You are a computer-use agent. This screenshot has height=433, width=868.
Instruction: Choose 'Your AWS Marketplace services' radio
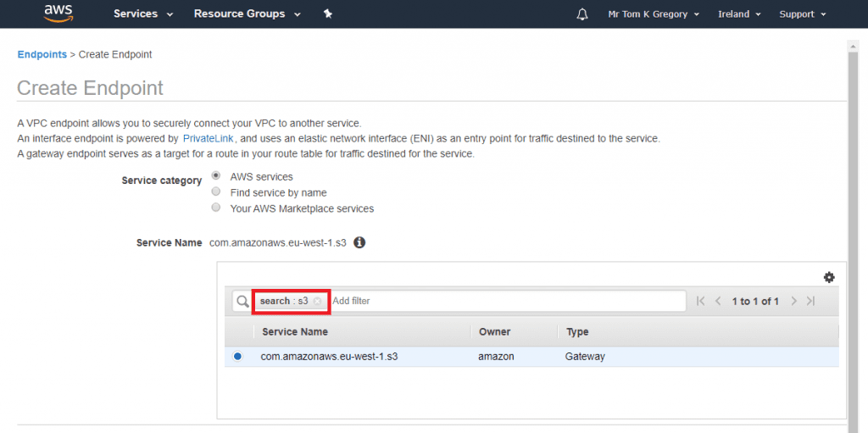216,208
